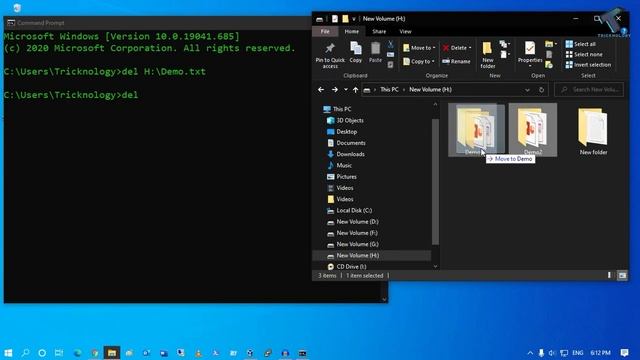Go back in File Explorer
640x360 pixels.
321,89
